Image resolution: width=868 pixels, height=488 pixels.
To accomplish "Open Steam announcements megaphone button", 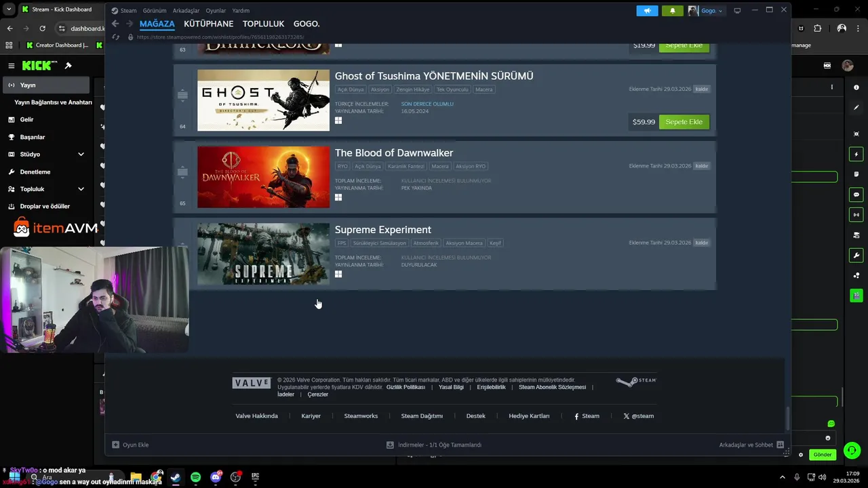I will point(647,11).
